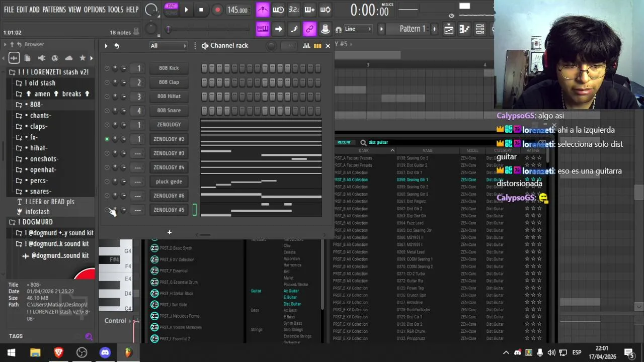The width and height of the screenshot is (644, 362).
Task: Toggle the auto-scrolling arrow icon
Action: point(278,29)
